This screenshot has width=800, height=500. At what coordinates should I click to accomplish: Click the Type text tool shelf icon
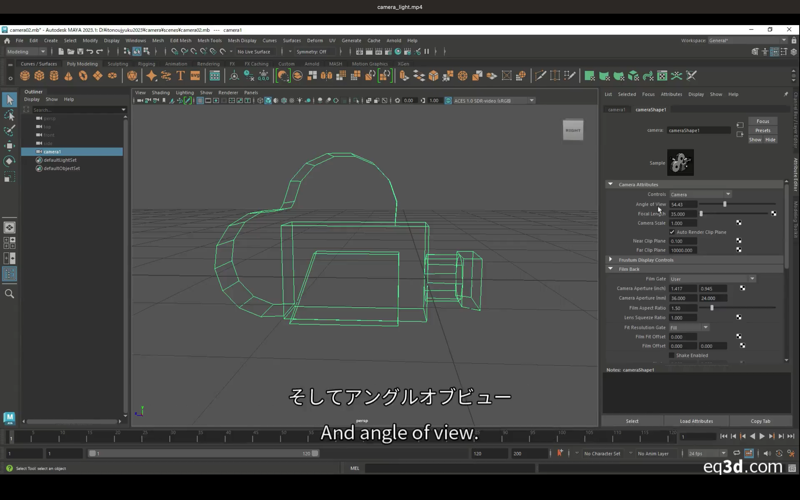[x=181, y=76]
